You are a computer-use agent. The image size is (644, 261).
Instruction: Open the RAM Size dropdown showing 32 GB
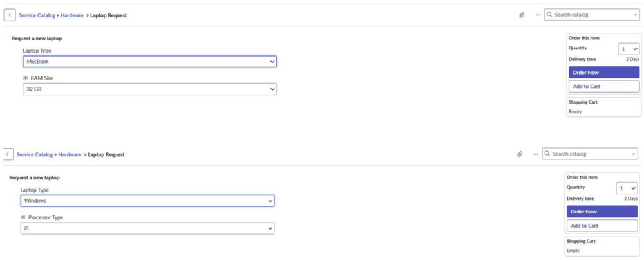tap(149, 89)
